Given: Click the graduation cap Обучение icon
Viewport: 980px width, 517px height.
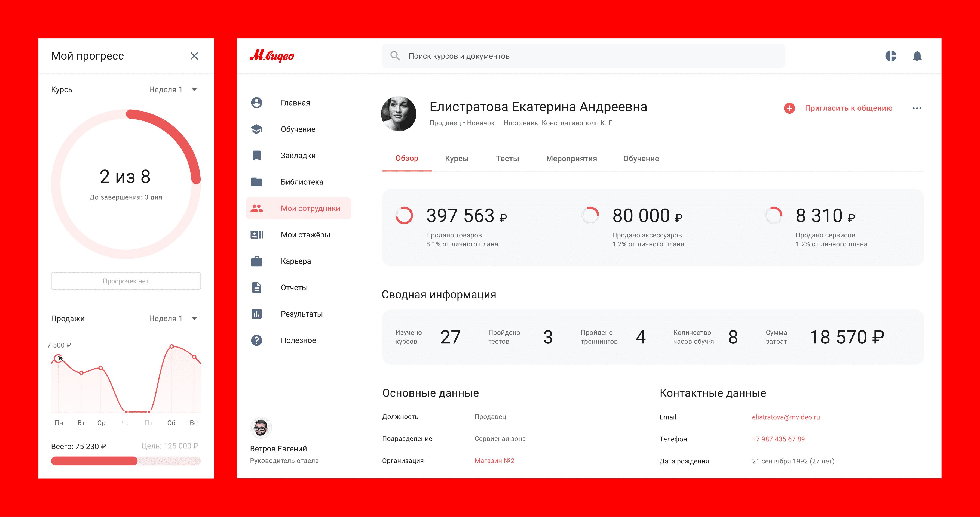Looking at the screenshot, I should tap(257, 129).
